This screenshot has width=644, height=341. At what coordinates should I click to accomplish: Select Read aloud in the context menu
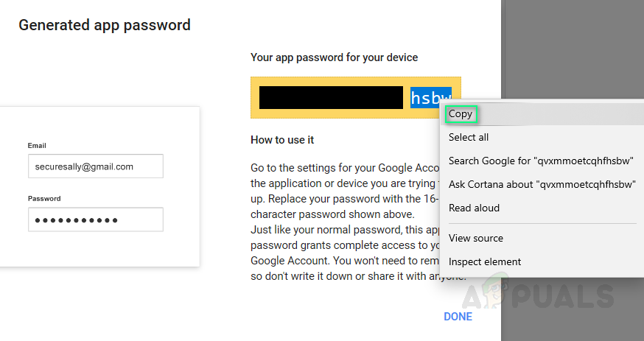pos(474,208)
